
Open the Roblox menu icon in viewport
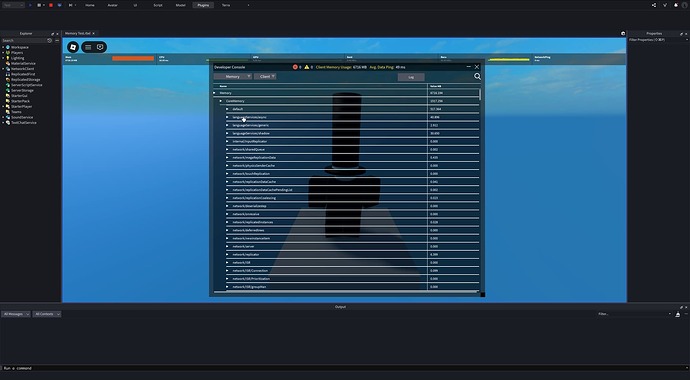tap(73, 47)
